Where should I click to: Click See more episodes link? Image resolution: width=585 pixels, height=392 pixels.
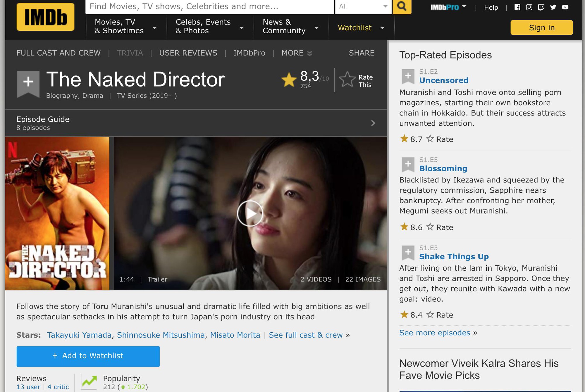click(435, 333)
